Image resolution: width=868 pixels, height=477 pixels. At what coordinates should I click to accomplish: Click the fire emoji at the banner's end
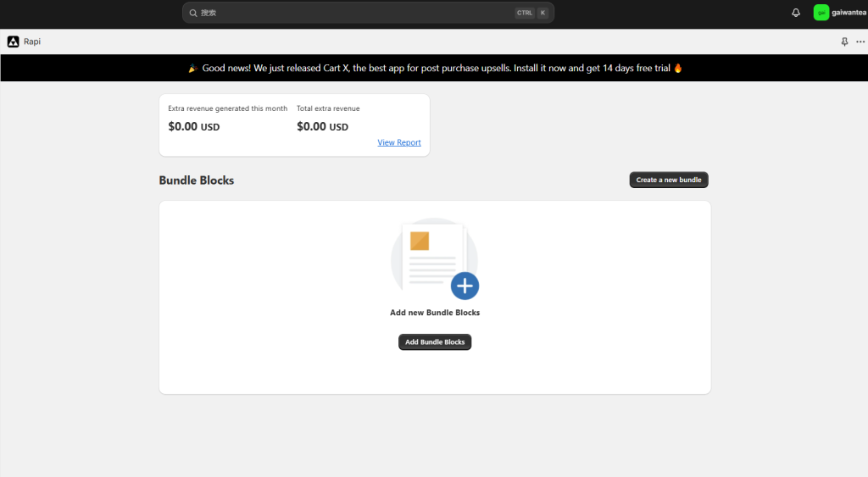pyautogui.click(x=678, y=68)
